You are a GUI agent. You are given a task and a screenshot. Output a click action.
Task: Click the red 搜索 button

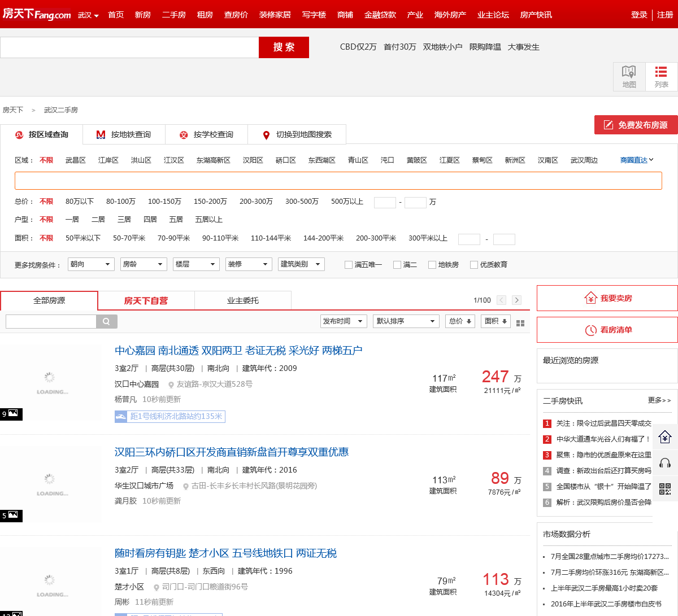click(284, 47)
